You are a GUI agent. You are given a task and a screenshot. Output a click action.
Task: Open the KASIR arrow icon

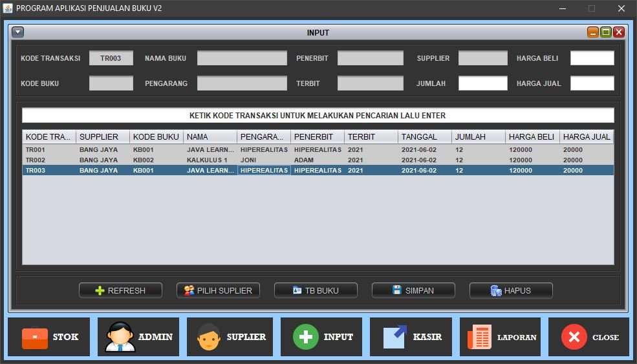[394, 337]
